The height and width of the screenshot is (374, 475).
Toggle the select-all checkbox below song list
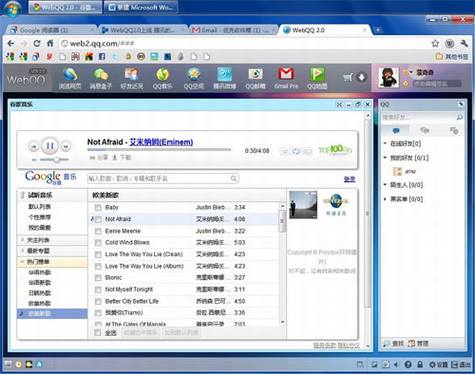[98, 332]
